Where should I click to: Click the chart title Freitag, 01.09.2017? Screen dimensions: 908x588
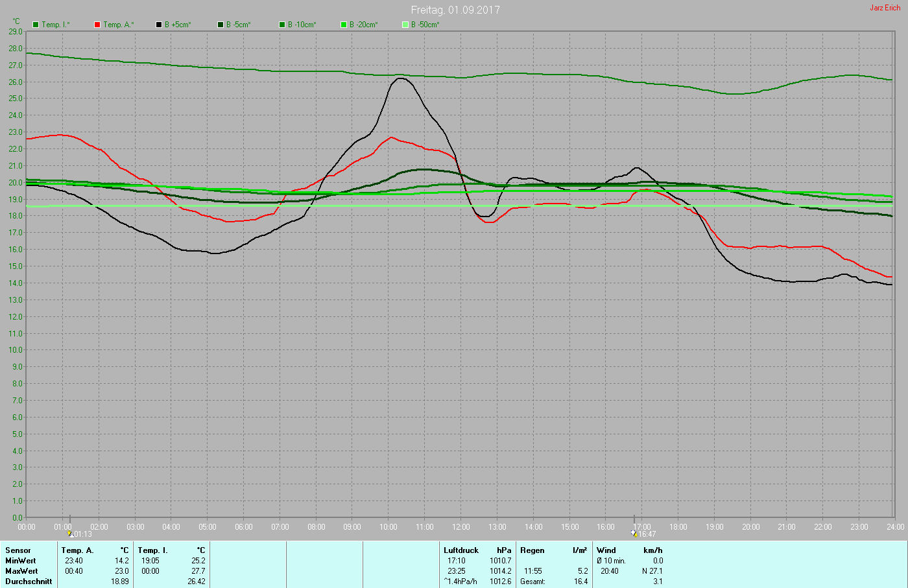[455, 10]
